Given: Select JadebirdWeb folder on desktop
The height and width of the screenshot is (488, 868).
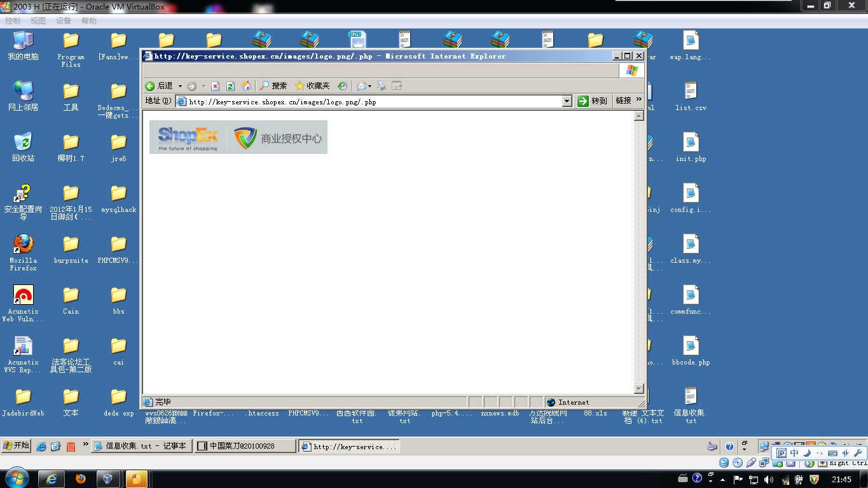Looking at the screenshot, I should click(24, 403).
